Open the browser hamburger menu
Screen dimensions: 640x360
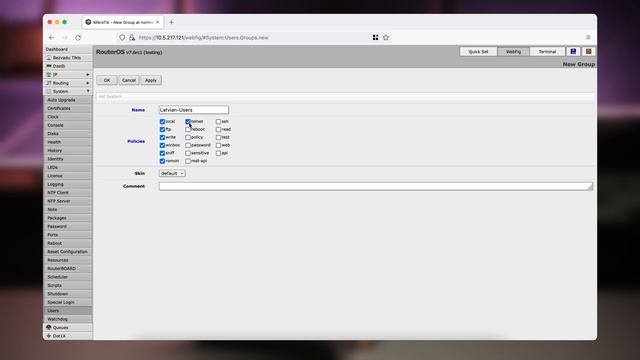(588, 38)
